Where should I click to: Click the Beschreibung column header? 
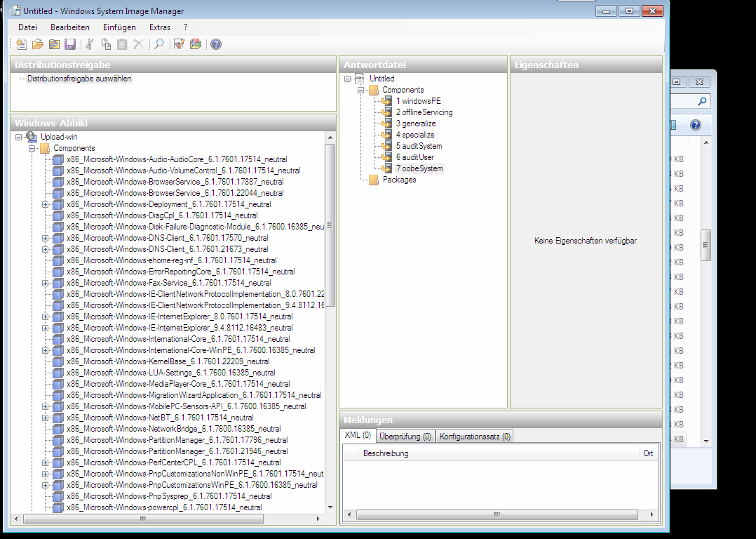point(499,453)
